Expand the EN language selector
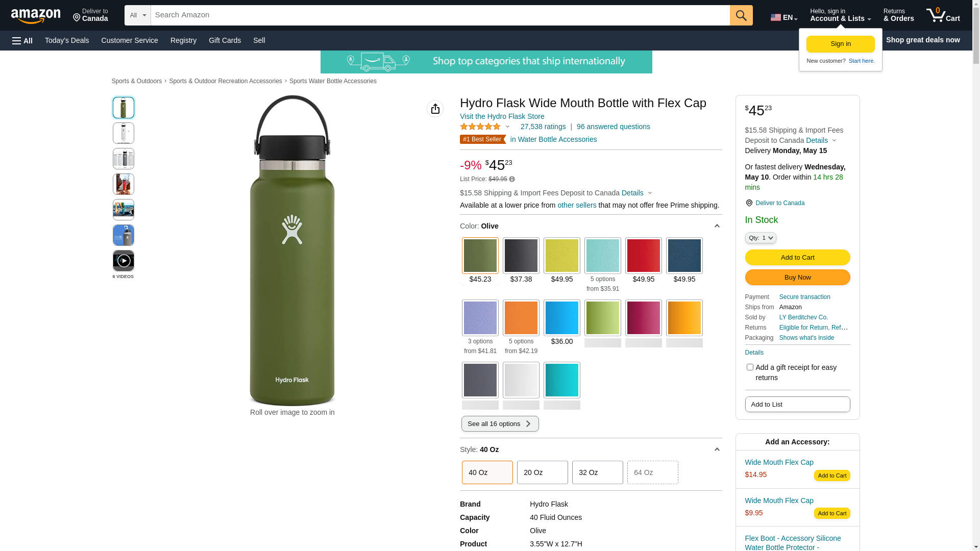The width and height of the screenshot is (980, 551). point(783,17)
